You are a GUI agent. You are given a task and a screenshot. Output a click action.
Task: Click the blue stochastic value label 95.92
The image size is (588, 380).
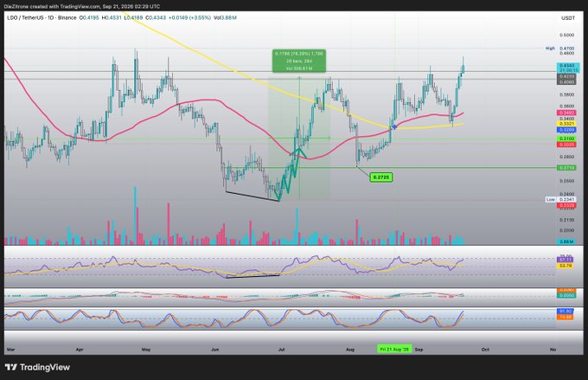pyautogui.click(x=566, y=312)
